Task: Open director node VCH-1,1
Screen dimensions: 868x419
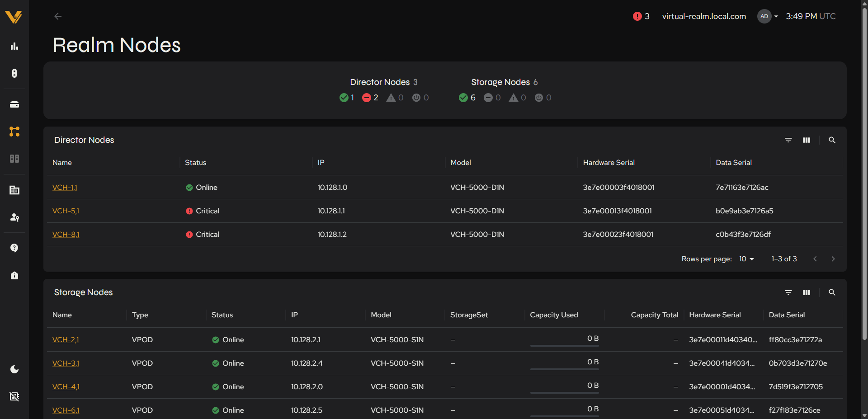Action: coord(65,188)
